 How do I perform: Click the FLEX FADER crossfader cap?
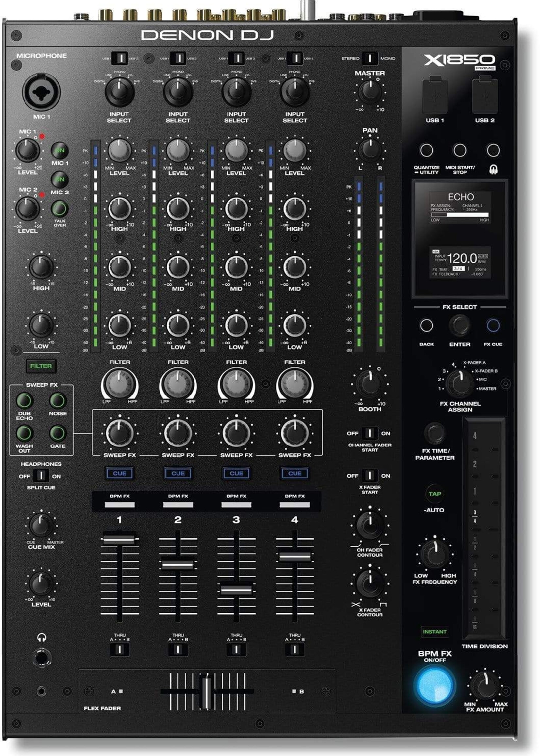pyautogui.click(x=207, y=691)
